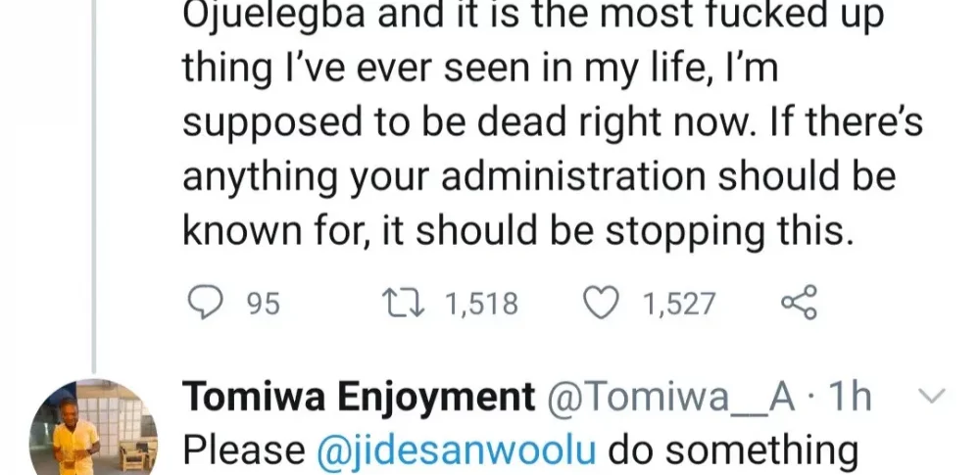This screenshot has width=980, height=475.
Task: Click the 1,518 retweets count
Action: coord(481,305)
